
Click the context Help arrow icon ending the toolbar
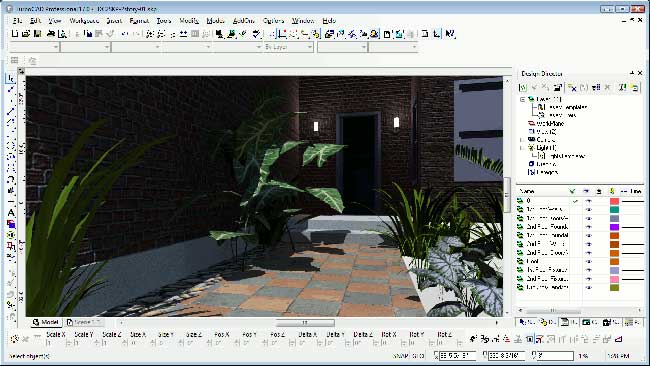450,34
